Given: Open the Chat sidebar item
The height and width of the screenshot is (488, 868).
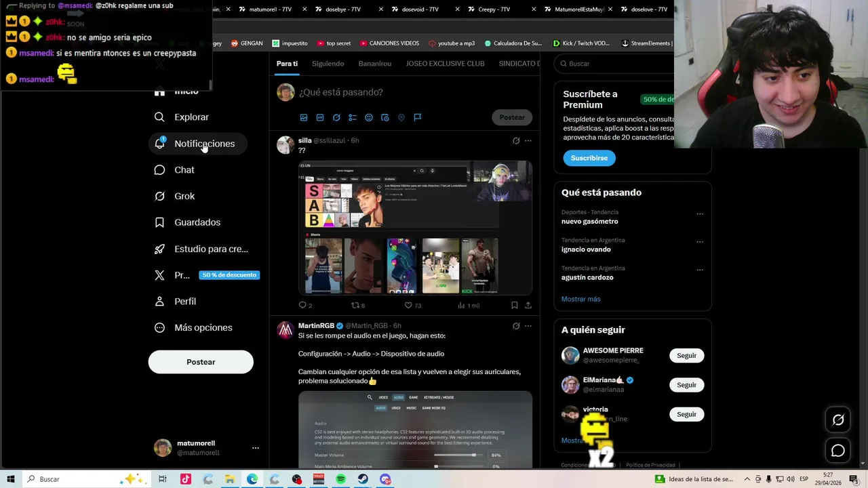Looking at the screenshot, I should (175, 170).
